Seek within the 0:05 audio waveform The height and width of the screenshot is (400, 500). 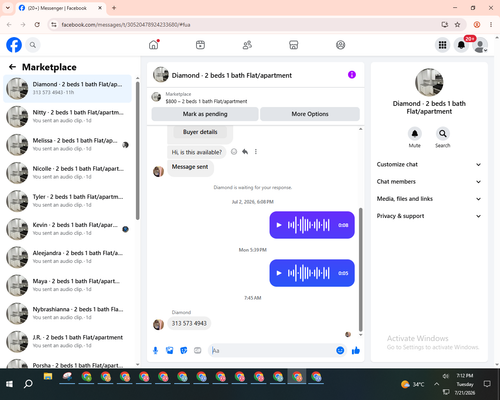pos(309,273)
